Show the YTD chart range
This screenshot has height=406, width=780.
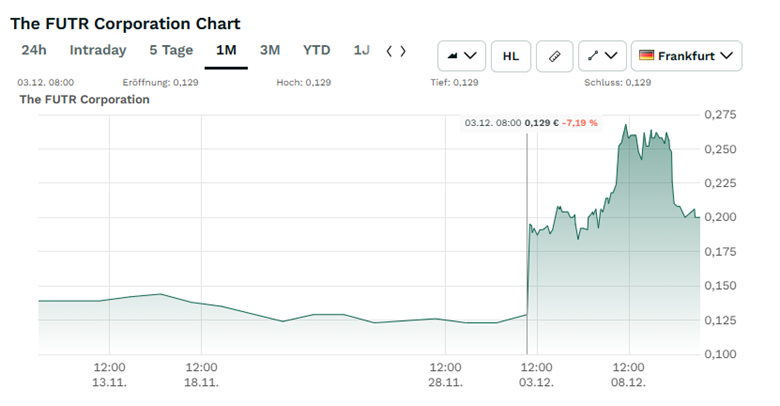pyautogui.click(x=316, y=50)
